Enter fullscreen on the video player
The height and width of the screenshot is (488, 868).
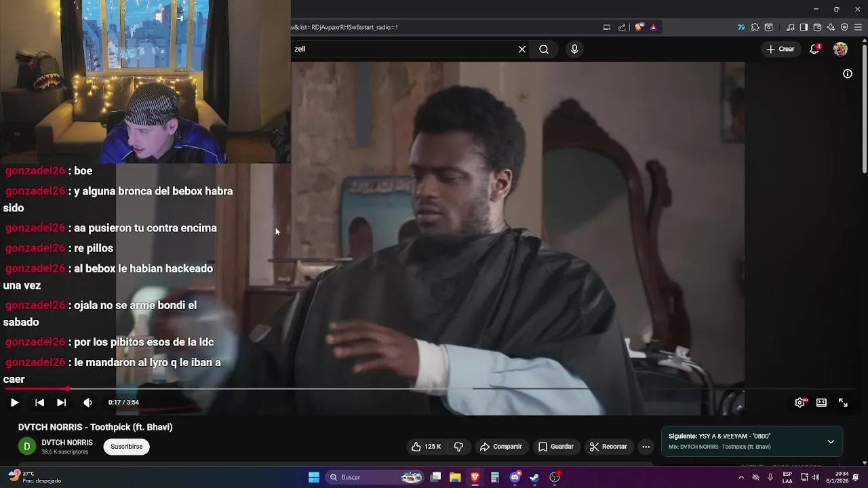click(x=843, y=403)
